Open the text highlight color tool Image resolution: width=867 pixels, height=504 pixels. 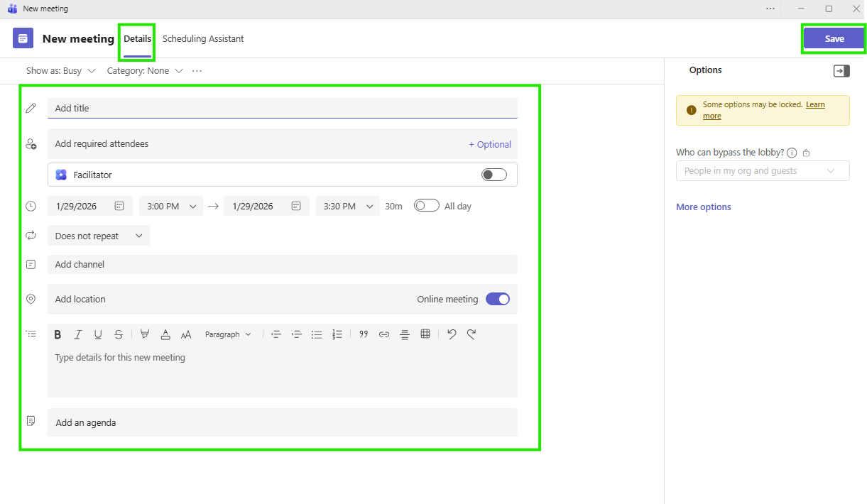145,334
